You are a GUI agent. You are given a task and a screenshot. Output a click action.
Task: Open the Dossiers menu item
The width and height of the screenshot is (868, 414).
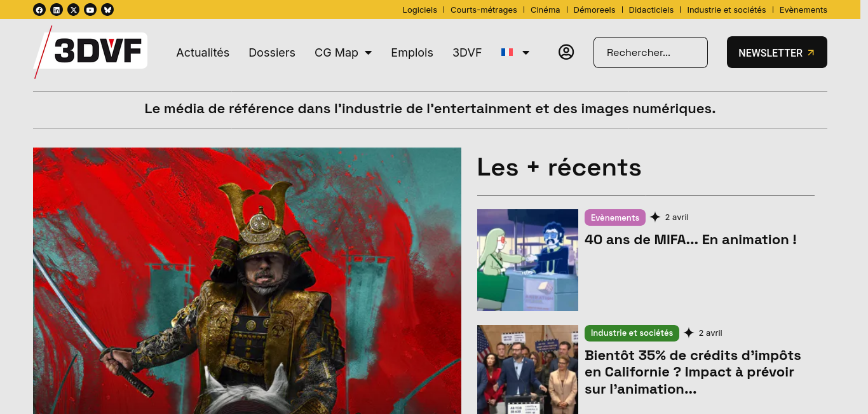[272, 53]
